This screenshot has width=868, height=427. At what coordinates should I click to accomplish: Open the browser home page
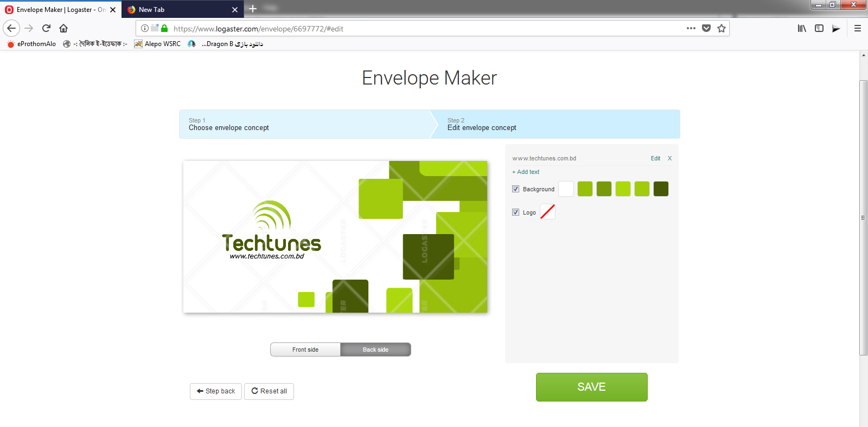point(63,28)
